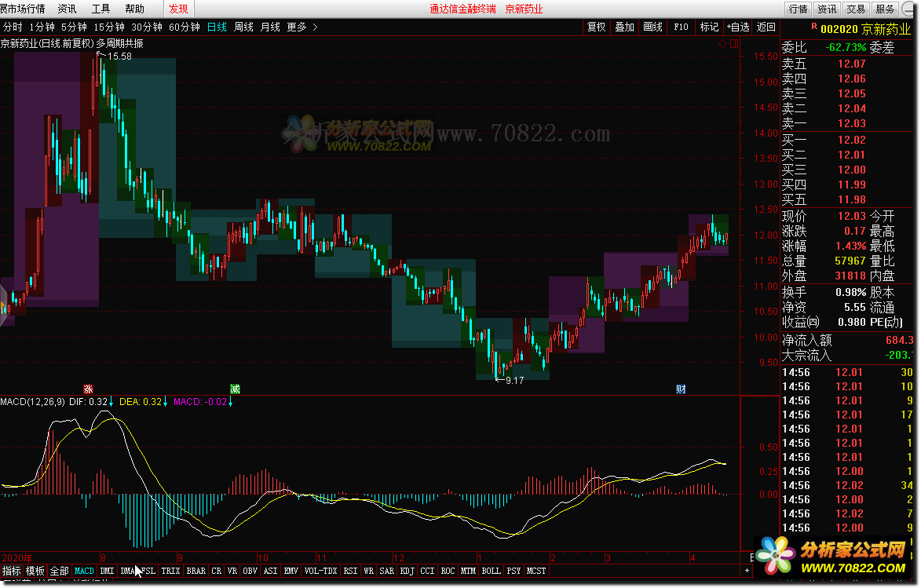921x588 pixels.
Task: Select the WR indicator tab
Action: (x=369, y=571)
